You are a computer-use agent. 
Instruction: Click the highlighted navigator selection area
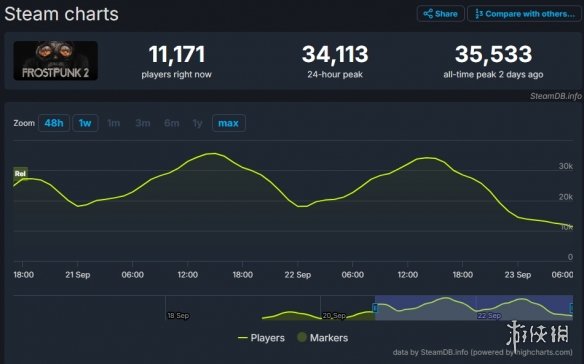coord(474,308)
